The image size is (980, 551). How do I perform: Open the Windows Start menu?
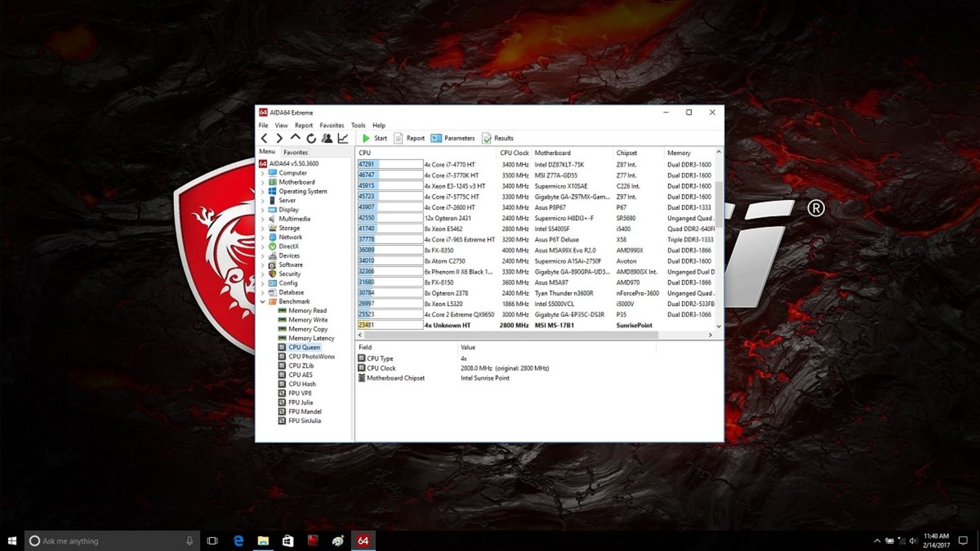[12, 541]
